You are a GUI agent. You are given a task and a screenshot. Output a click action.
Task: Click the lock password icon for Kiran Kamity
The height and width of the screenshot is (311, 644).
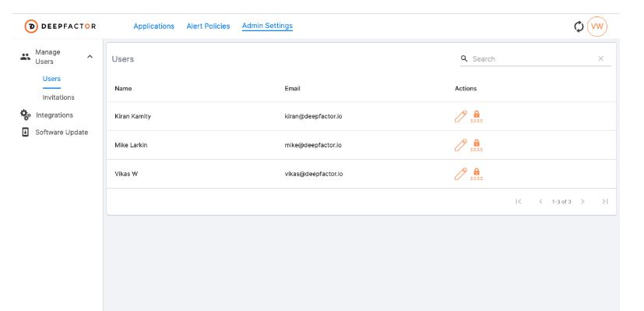pos(477,116)
